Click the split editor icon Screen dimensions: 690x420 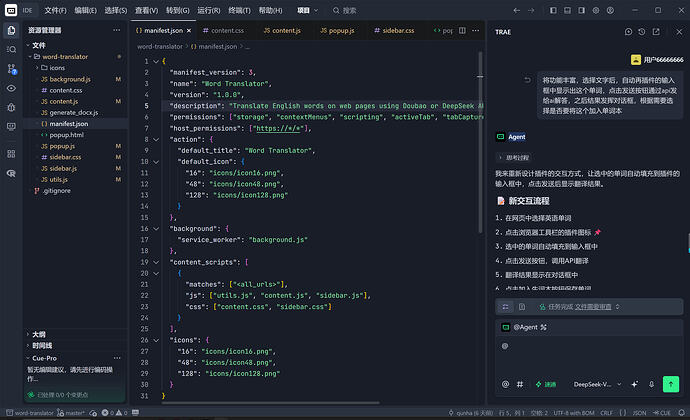pyautogui.click(x=462, y=30)
